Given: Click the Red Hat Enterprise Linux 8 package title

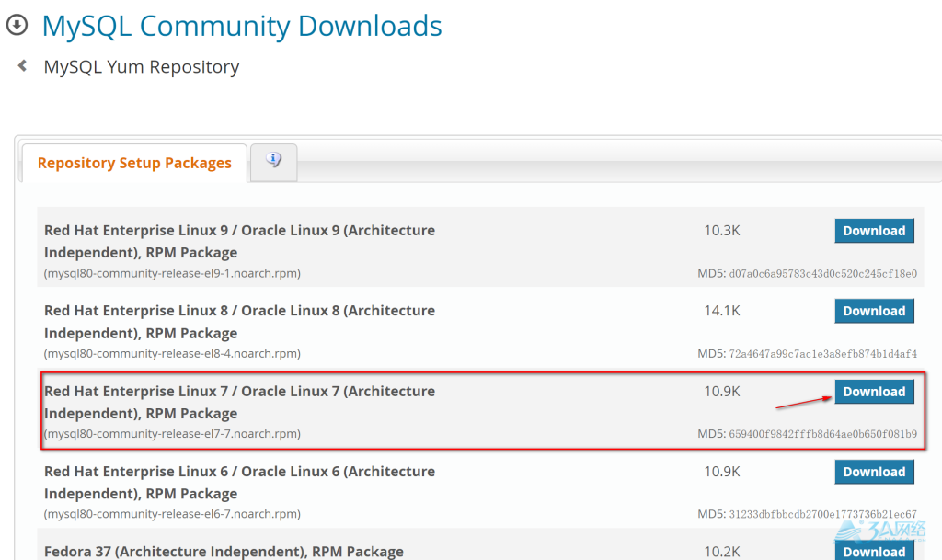Looking at the screenshot, I should pos(240,322).
